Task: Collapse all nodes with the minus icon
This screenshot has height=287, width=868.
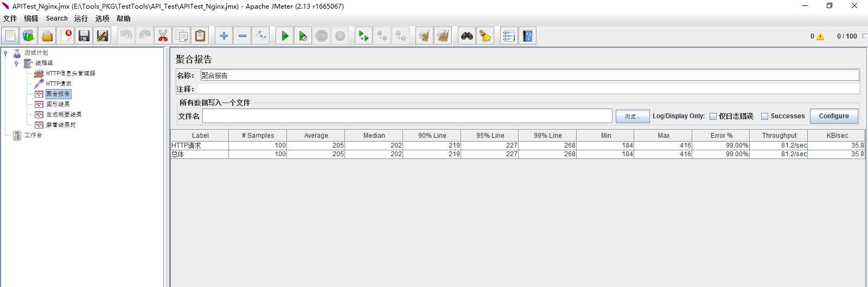Action: pyautogui.click(x=242, y=36)
